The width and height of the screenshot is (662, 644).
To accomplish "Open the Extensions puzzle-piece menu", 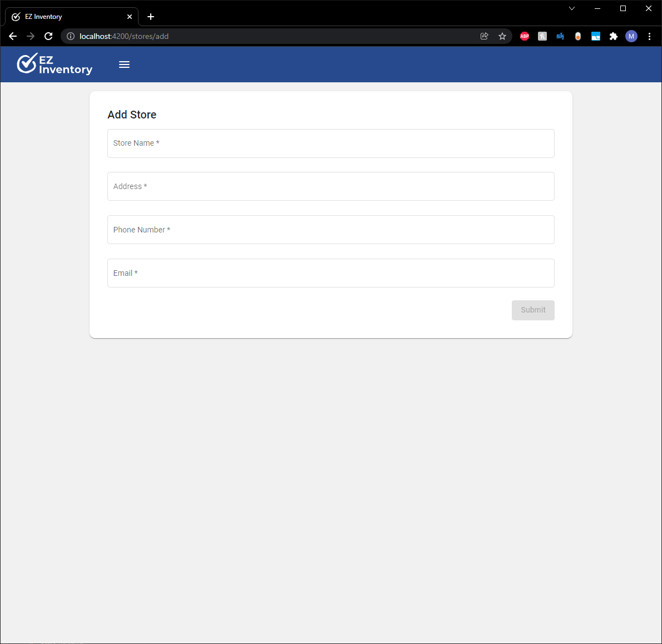I will point(613,36).
